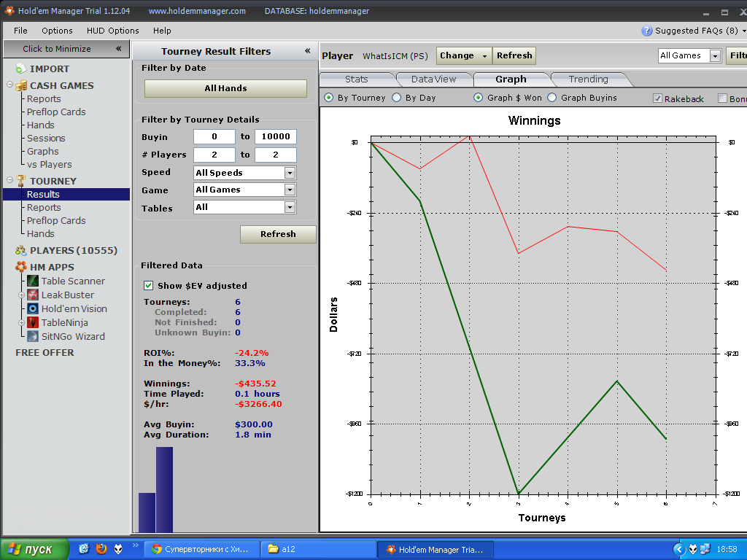Collapse sidebar with Click to Minimize arrows
The image size is (747, 560).
pos(119,48)
